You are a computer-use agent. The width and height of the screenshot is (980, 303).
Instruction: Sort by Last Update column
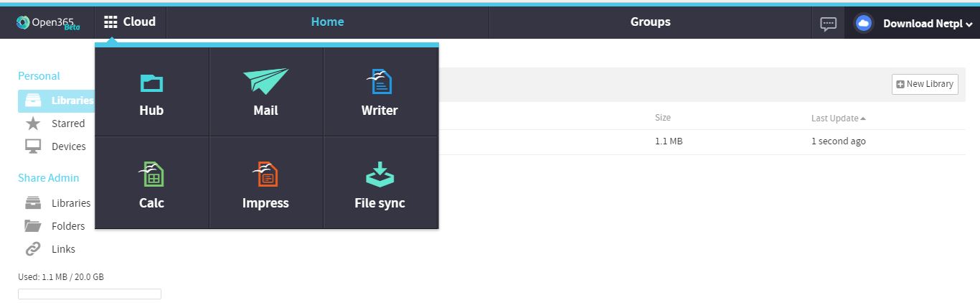838,118
